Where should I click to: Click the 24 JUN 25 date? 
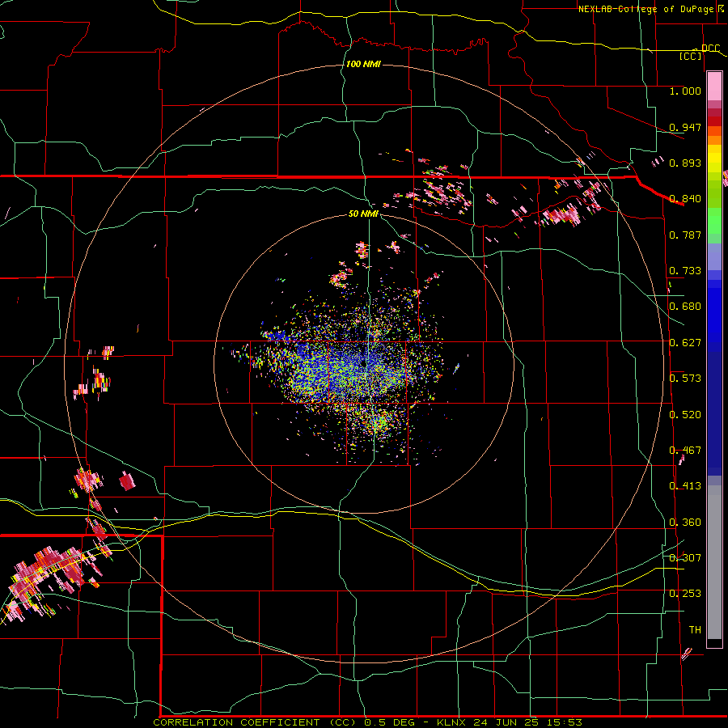pyautogui.click(x=506, y=722)
